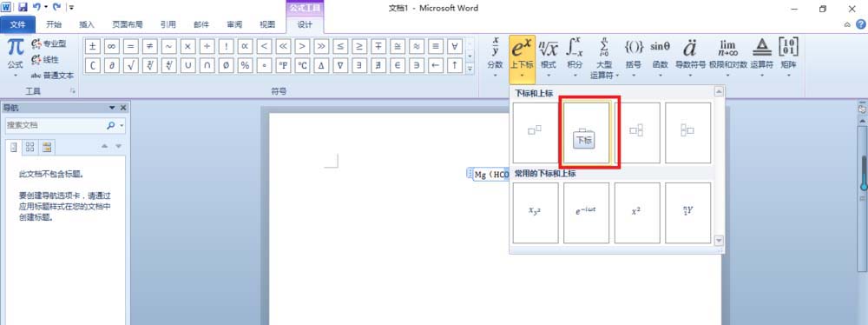868x325 pixels.
Task: Insert the for-all ∀ symbol
Action: (455, 46)
